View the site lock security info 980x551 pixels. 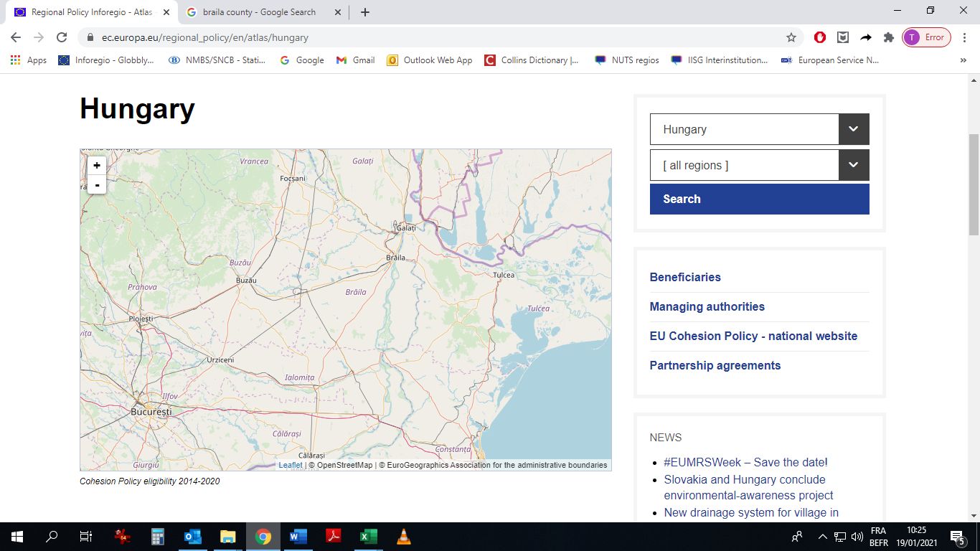[x=90, y=37]
